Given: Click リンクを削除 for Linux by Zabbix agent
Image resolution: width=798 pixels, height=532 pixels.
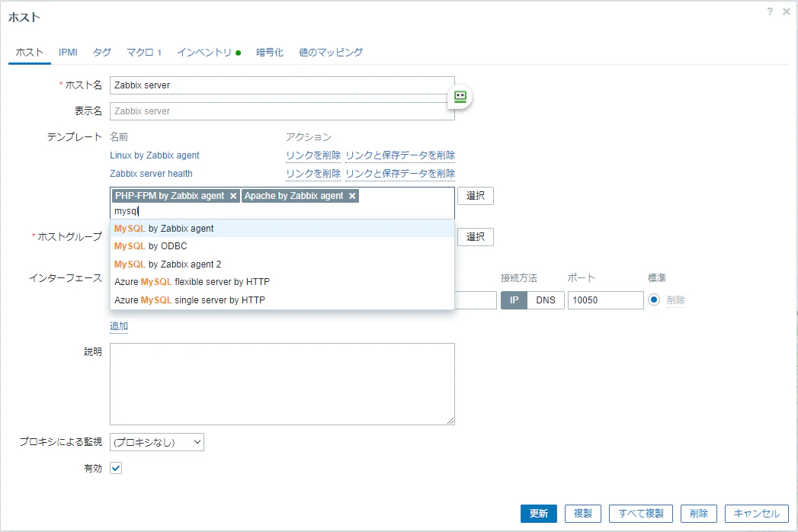Looking at the screenshot, I should click(313, 155).
